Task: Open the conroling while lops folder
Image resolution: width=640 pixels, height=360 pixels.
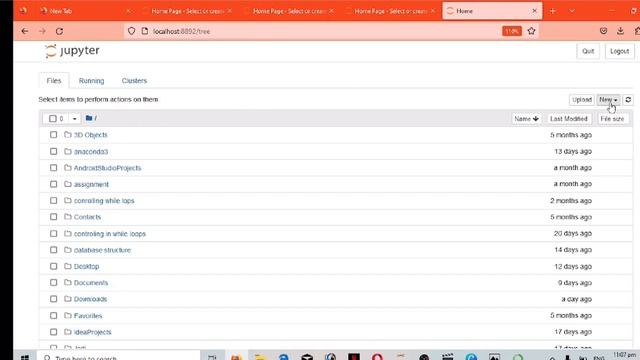Action: tap(104, 200)
